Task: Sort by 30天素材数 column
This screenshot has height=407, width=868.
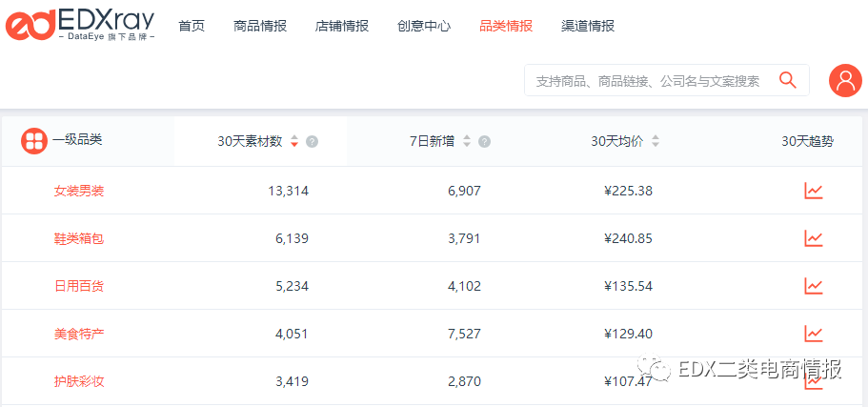Action: (294, 141)
